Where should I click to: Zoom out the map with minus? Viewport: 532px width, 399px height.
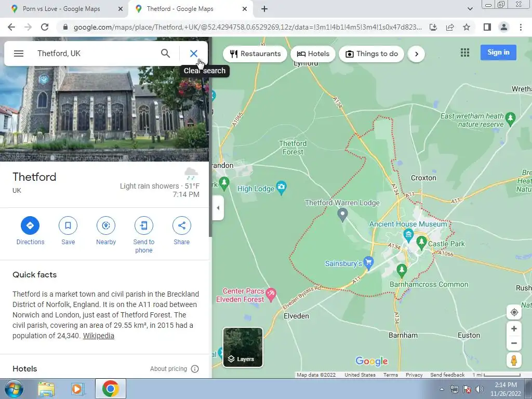pos(514,343)
